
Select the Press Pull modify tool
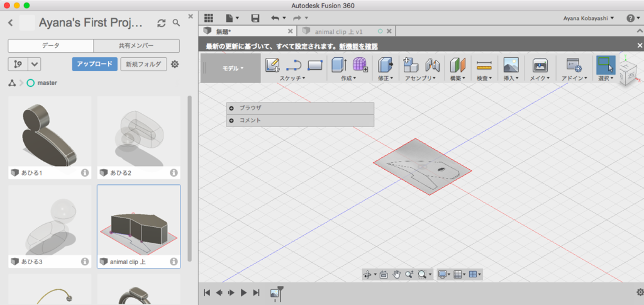[x=386, y=65]
